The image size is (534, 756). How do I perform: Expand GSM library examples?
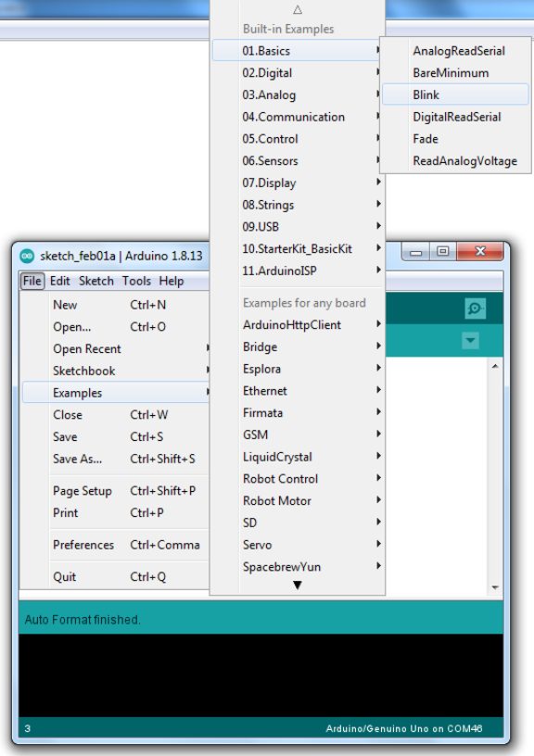tap(296, 435)
